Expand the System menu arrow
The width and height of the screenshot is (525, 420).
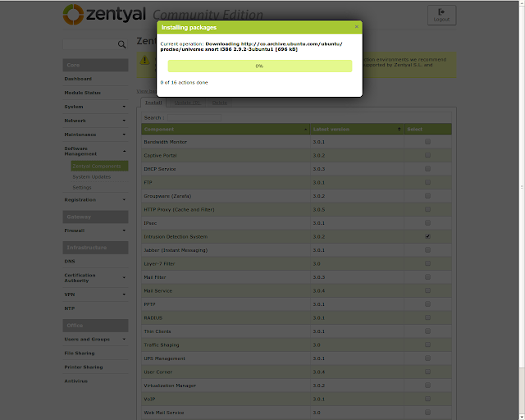point(124,107)
